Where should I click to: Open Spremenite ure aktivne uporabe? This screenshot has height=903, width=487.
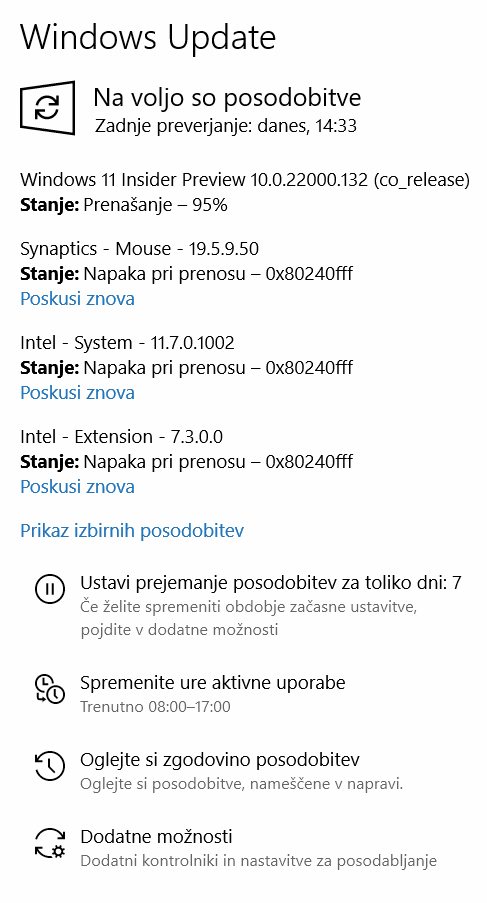click(212, 682)
